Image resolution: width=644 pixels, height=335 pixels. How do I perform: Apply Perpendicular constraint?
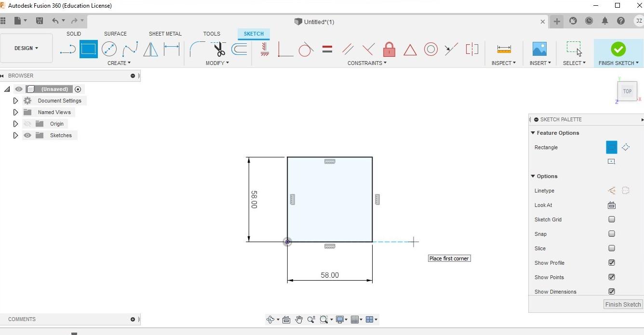click(x=368, y=49)
